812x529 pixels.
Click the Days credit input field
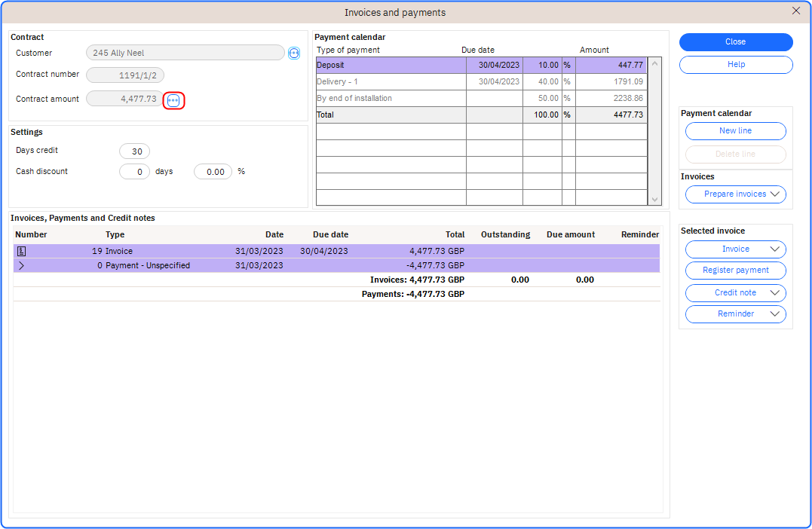point(134,151)
